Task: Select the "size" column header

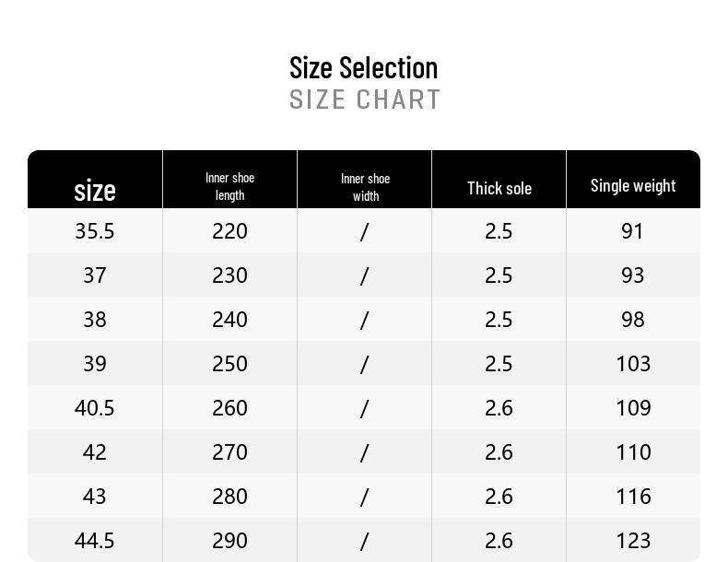Action: point(95,190)
